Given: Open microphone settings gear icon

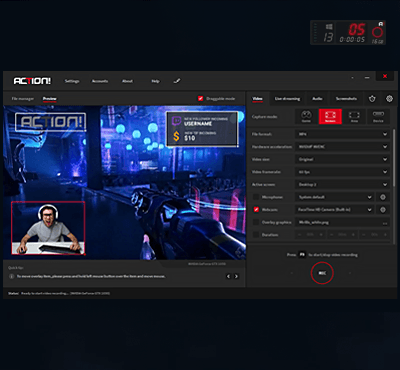Looking at the screenshot, I should pos(383,197).
